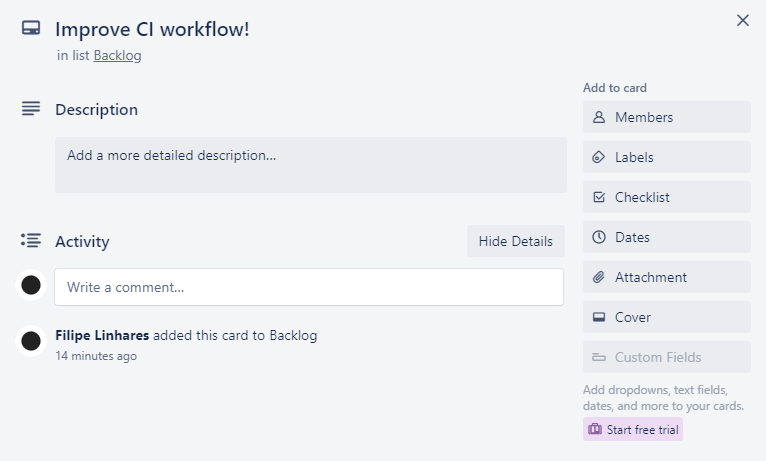Screen dimensions: 766x461
Task: Click the 14 minutes ago timestamp
Action: (96, 356)
